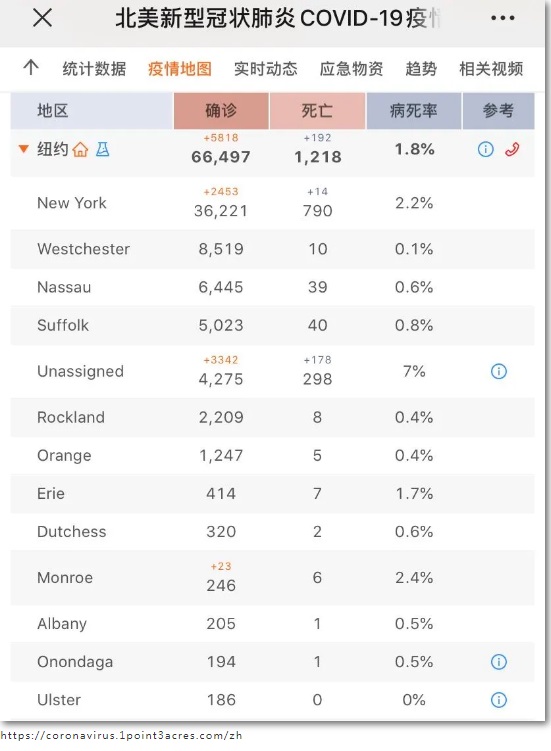Select the 疫情地图 tab
This screenshot has height=751, width=551.
180,68
